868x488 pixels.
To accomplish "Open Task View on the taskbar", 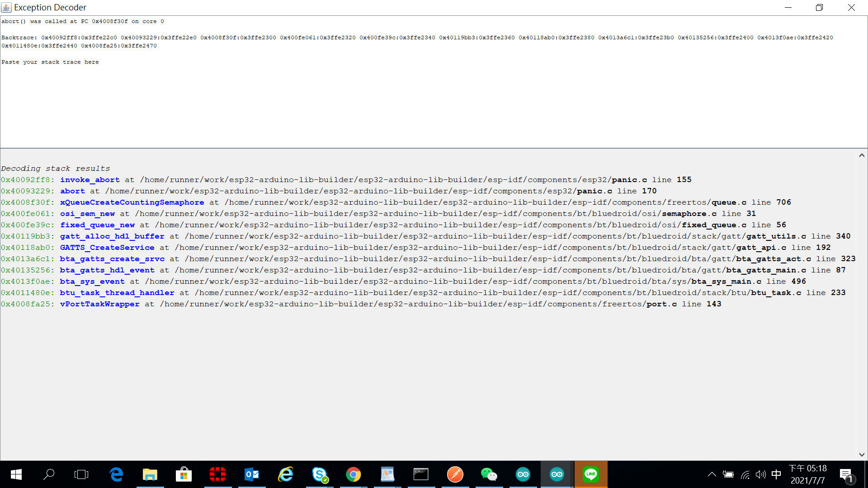I will pyautogui.click(x=81, y=474).
